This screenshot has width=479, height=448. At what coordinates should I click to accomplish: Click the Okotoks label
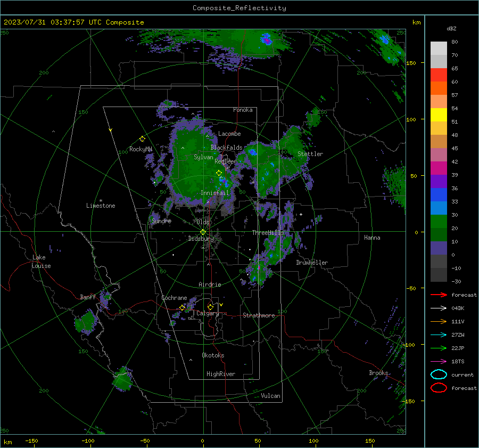click(213, 355)
